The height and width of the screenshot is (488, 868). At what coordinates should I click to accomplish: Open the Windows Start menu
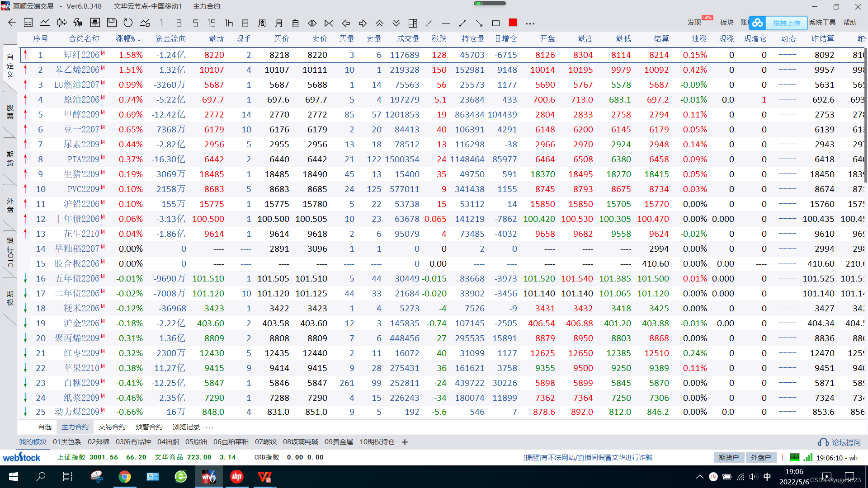[13, 477]
